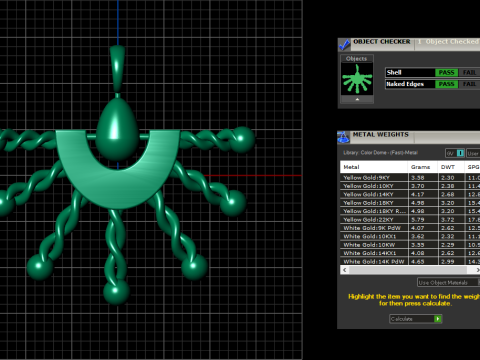480x360 pixels.
Task: Click the DWT value 2.68 for 14KY
Action: tap(448, 194)
